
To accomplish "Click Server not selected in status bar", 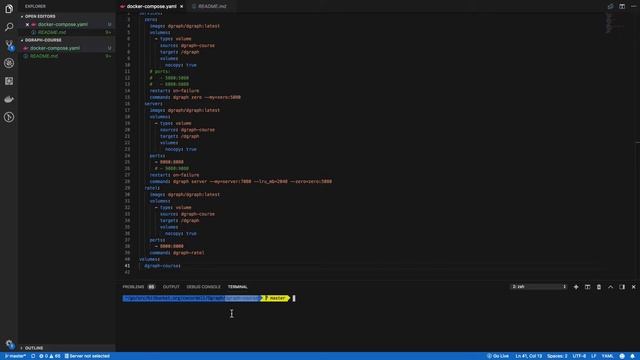I will pos(87,356).
